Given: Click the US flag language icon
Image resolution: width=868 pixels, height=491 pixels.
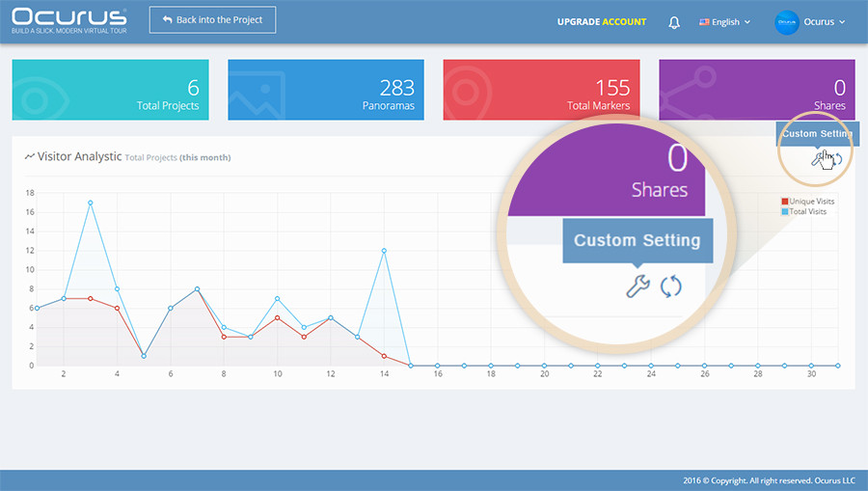Looking at the screenshot, I should (704, 22).
